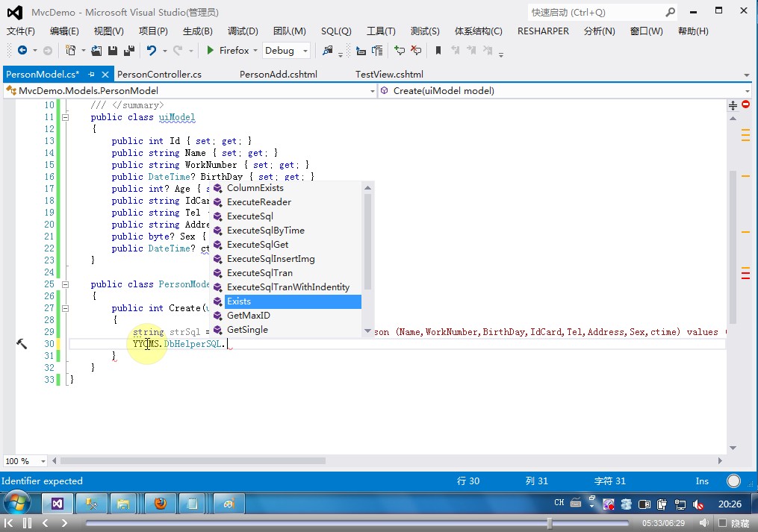Click the Save All toolbar icon

click(128, 51)
